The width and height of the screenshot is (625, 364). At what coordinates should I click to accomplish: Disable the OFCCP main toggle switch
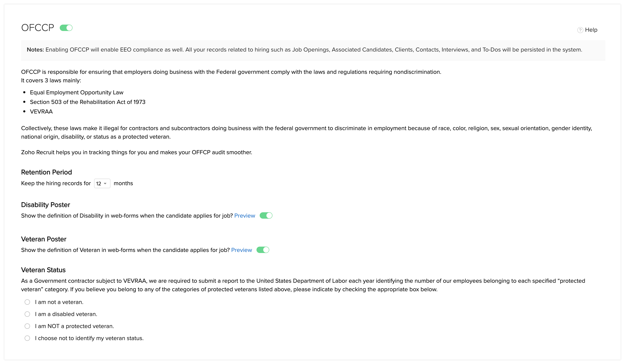66,28
